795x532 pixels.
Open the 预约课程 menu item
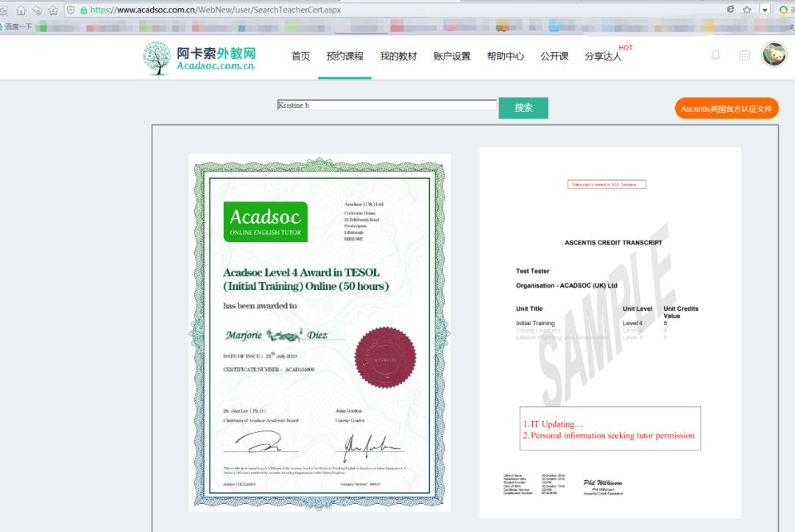(x=344, y=56)
